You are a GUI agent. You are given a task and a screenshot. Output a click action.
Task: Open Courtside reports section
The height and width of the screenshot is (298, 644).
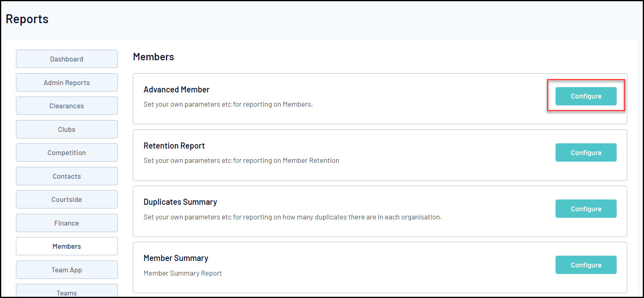(x=67, y=199)
